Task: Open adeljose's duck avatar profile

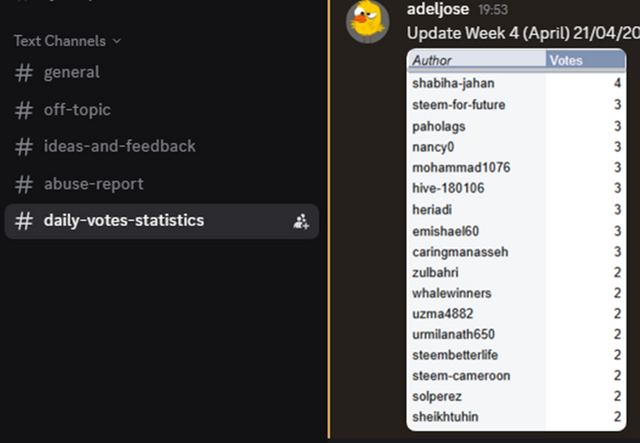Action: (367, 21)
